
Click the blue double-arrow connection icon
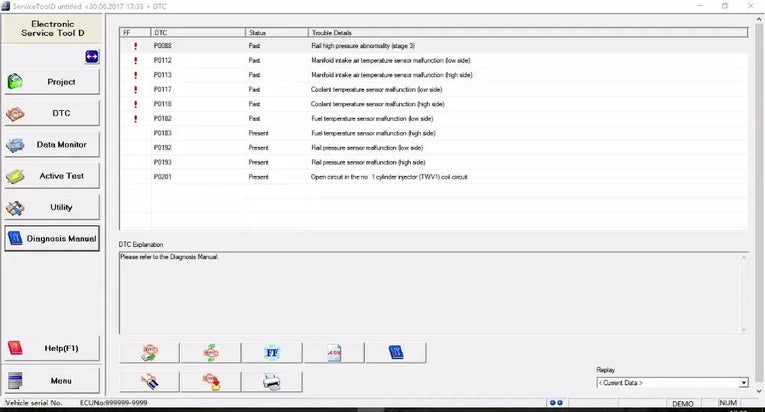tap(92, 57)
